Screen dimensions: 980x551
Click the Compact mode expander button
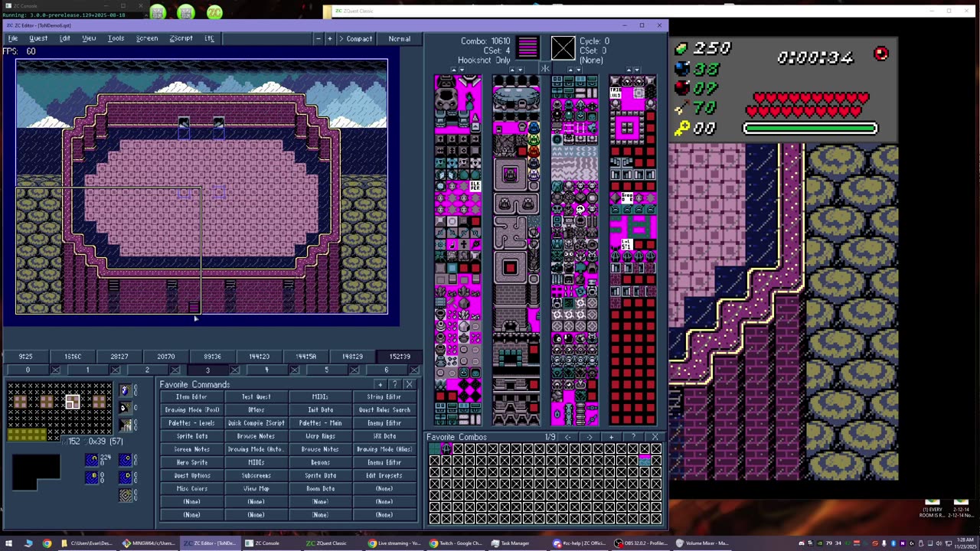click(355, 38)
